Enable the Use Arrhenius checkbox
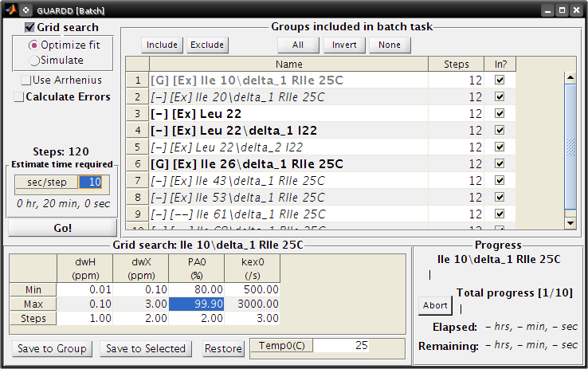The height and width of the screenshot is (369, 588). click(25, 80)
